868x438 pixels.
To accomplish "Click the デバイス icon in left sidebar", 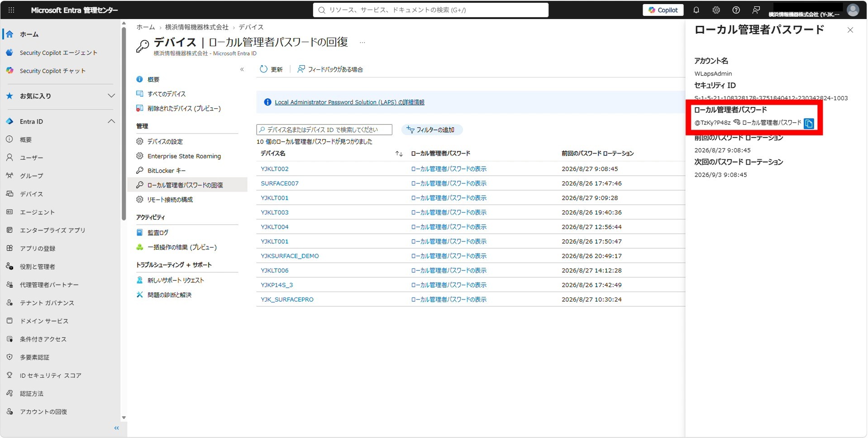I will tap(10, 194).
